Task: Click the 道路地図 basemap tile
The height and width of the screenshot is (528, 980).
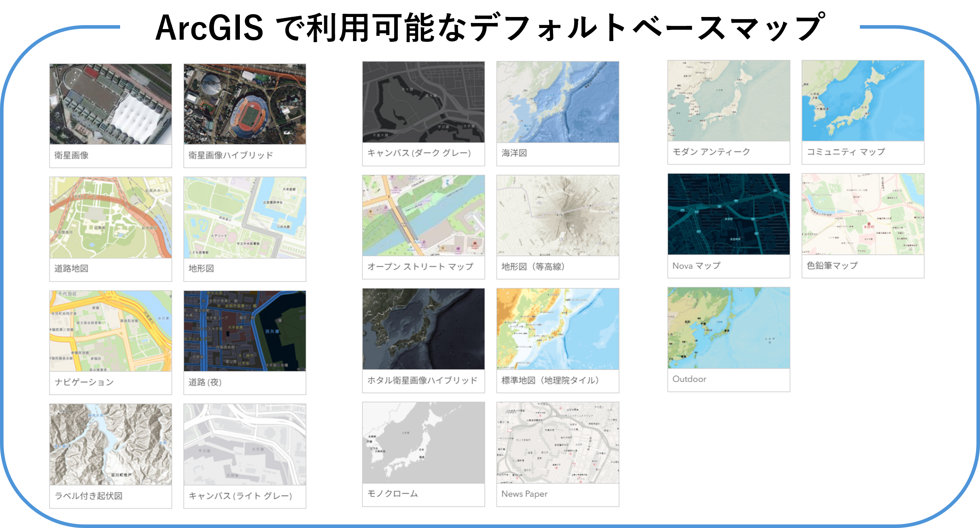Action: [110, 217]
